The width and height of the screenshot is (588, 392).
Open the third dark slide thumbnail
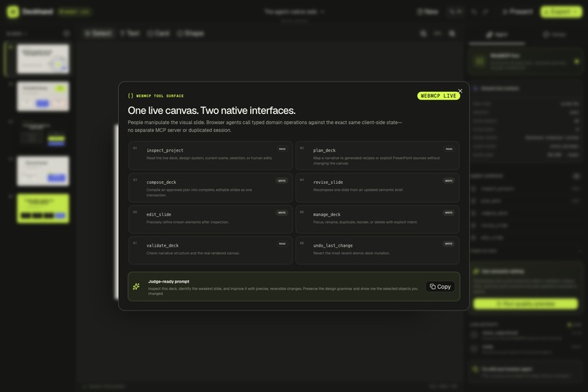coord(43,134)
